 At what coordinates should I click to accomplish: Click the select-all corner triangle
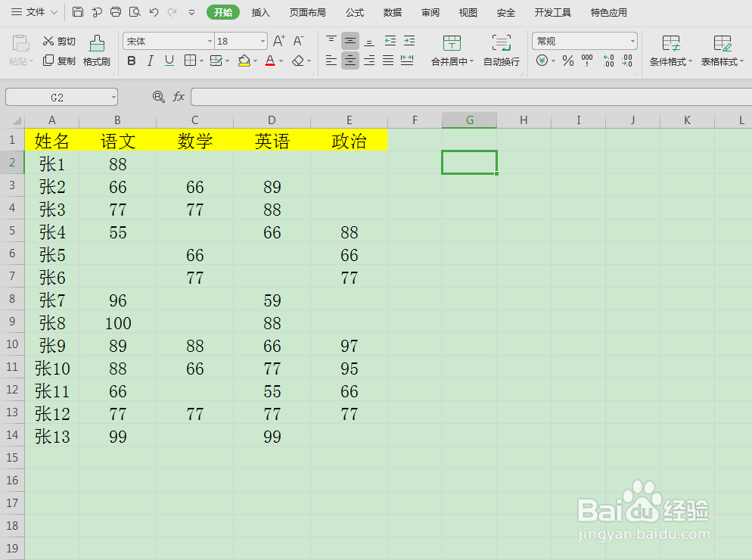17,120
